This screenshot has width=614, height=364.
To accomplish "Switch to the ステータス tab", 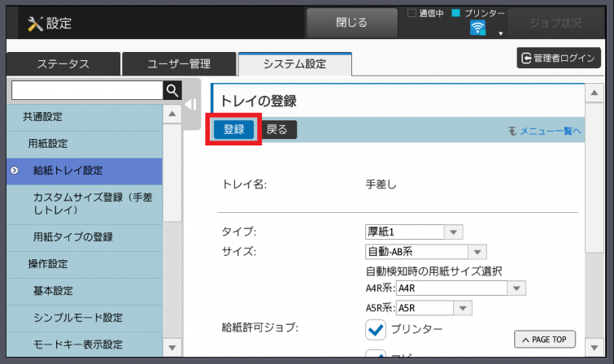I will coord(63,64).
